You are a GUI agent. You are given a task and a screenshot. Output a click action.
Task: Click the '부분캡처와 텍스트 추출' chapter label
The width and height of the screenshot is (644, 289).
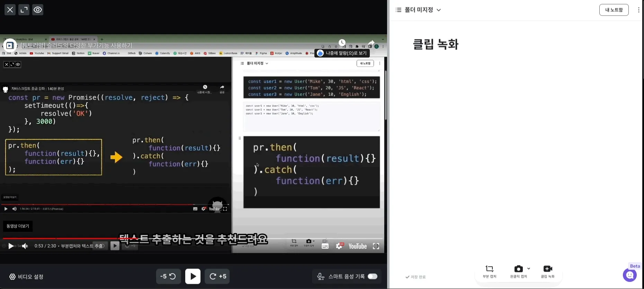82,246
